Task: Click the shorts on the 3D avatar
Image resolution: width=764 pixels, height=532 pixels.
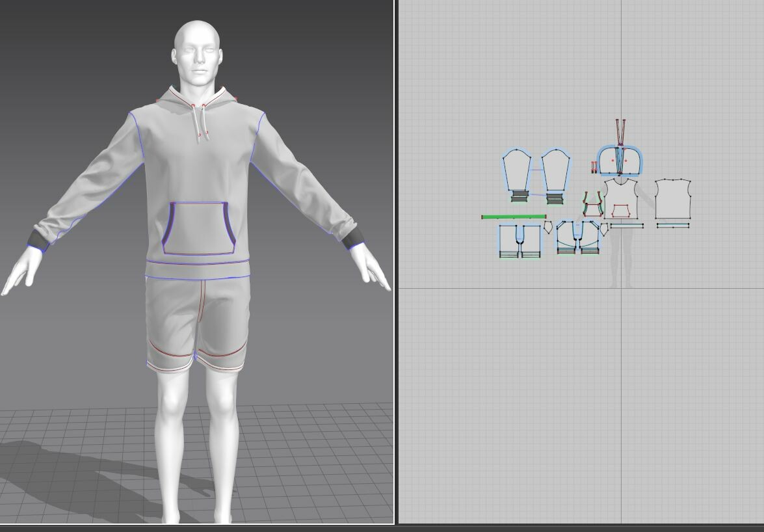Action: click(x=198, y=319)
